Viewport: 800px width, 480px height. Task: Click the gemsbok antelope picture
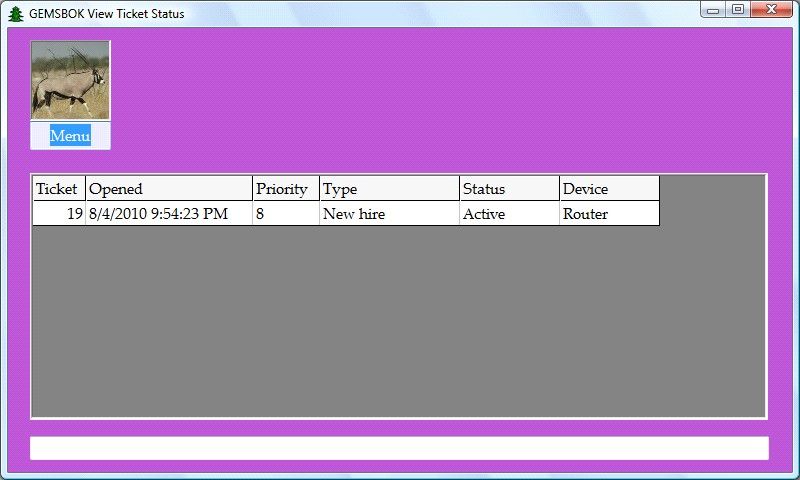coord(70,80)
